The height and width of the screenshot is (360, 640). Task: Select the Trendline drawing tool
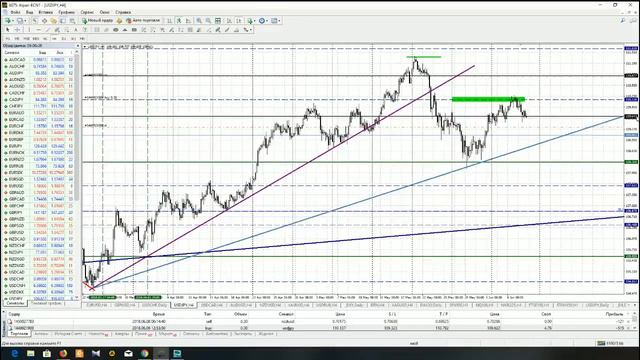[48, 30]
